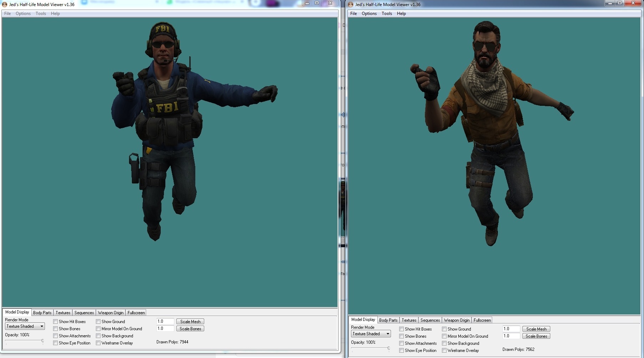
Task: Click the Opacity slider in left window
Action: tap(24, 341)
